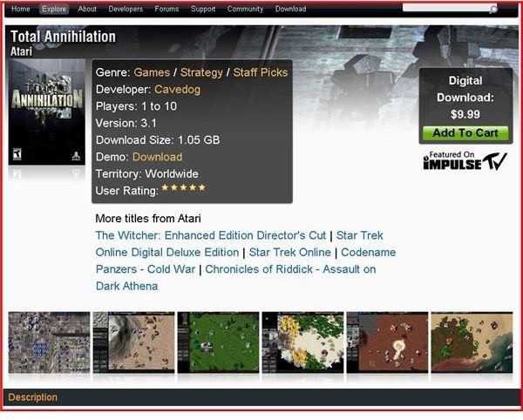Image resolution: width=523 pixels, height=420 pixels.
Task: Download the game demo
Action: (x=158, y=157)
